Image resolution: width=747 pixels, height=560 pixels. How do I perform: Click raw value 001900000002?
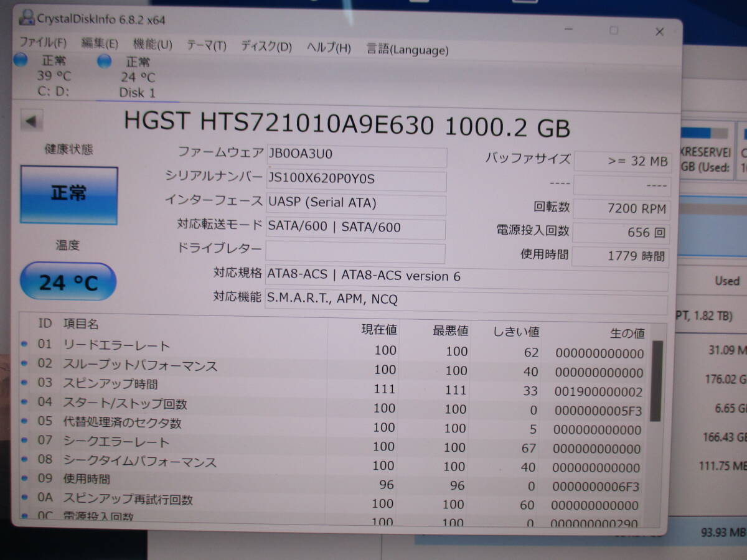pos(599,393)
